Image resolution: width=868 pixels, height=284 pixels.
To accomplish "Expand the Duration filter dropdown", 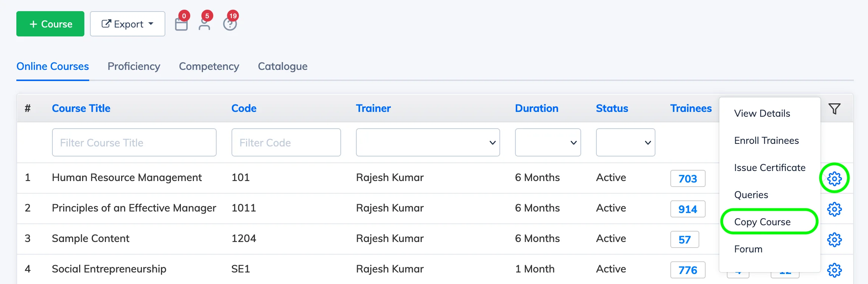I will click(548, 142).
